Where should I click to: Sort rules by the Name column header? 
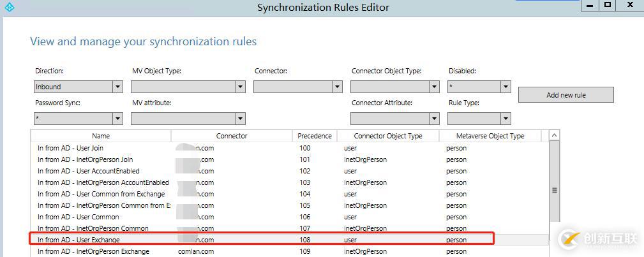click(x=101, y=136)
